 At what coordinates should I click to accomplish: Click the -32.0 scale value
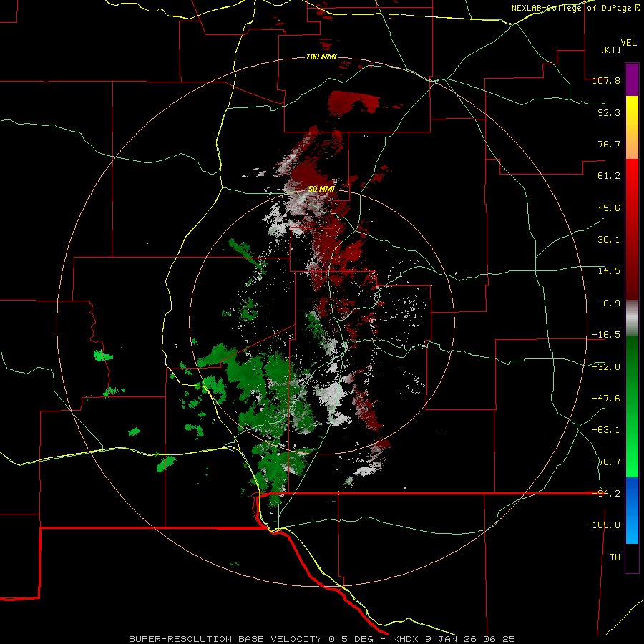point(606,367)
